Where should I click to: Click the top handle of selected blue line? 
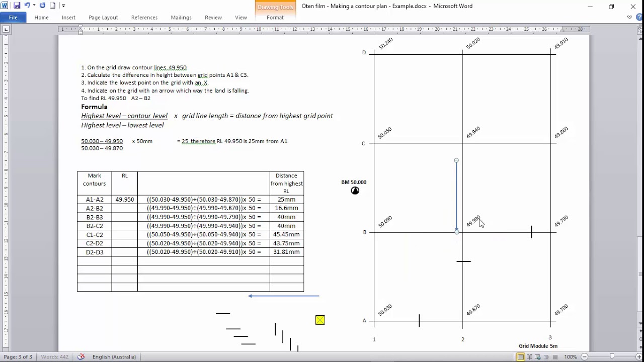tap(456, 160)
